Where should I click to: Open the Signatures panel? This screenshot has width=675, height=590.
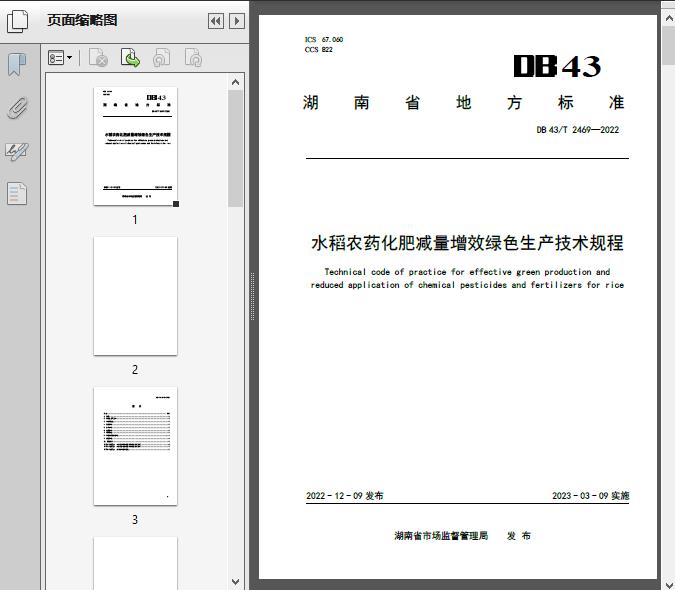click(x=17, y=151)
